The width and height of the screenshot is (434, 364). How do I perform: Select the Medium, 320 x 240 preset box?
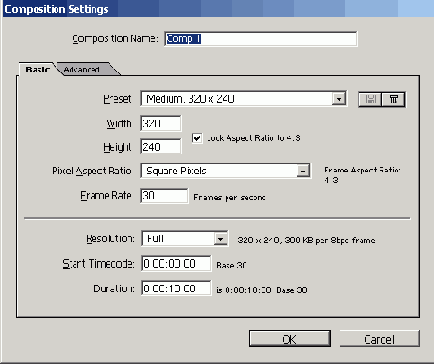243,99
